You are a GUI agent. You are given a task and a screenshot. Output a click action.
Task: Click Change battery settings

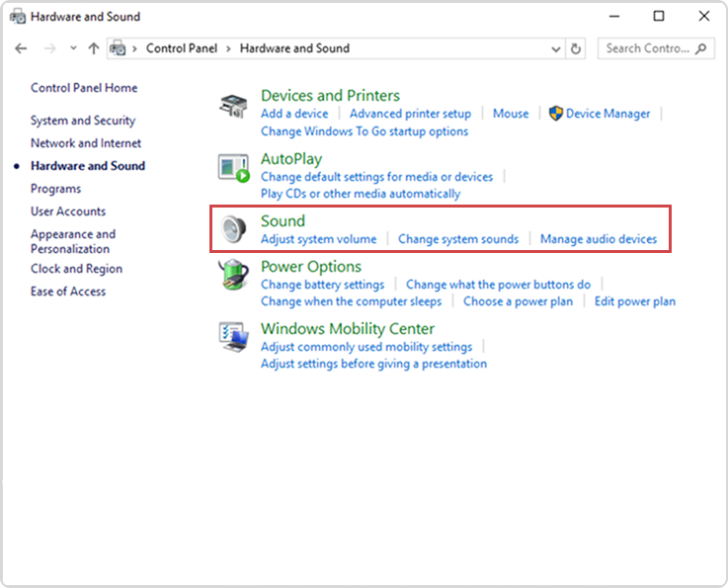323,285
